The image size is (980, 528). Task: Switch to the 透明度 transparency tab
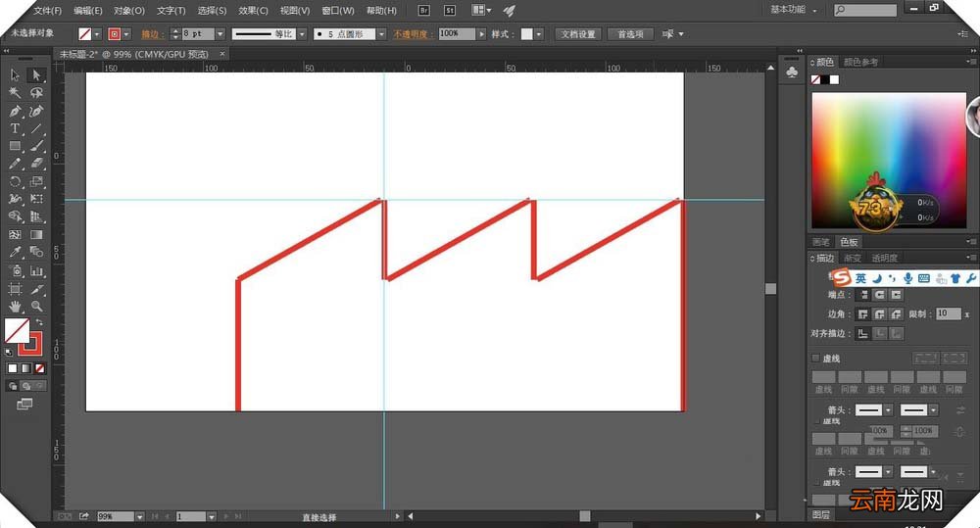884,258
